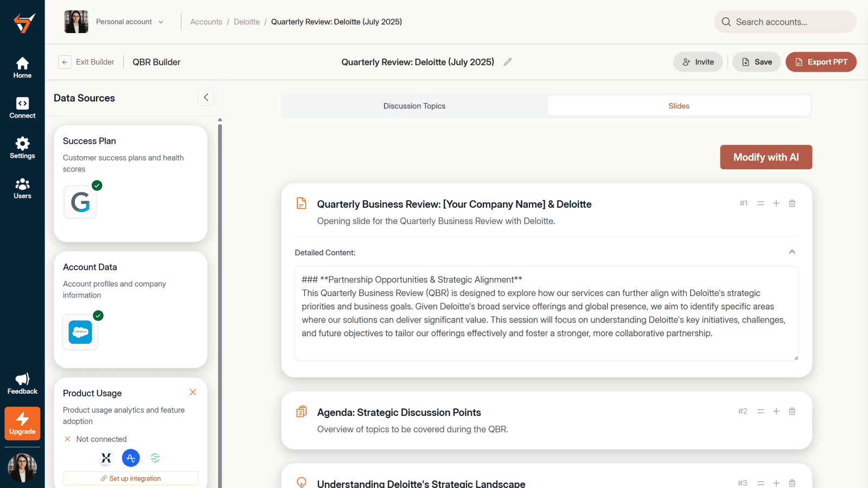Select the Google source in Success Plan

pyautogui.click(x=80, y=202)
